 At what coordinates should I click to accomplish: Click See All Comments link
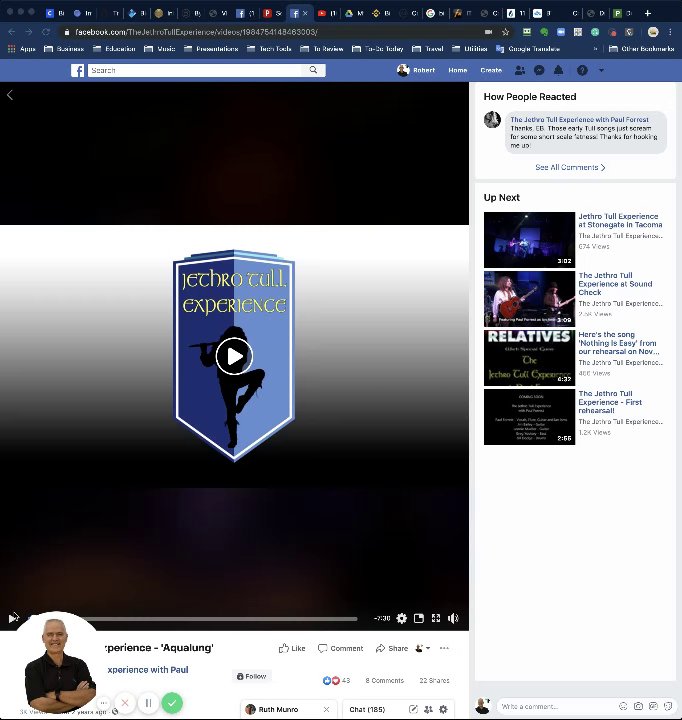point(570,167)
